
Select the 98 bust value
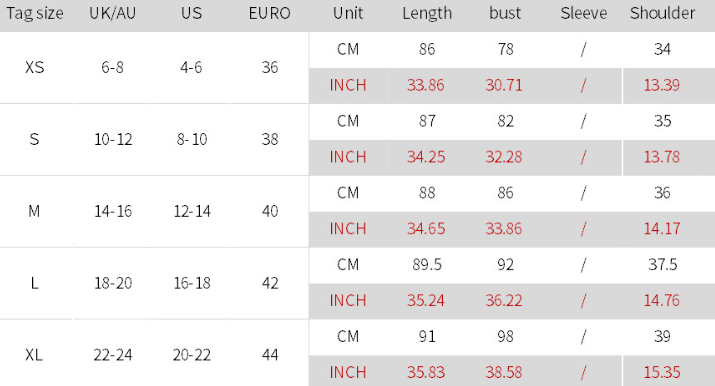505,336
